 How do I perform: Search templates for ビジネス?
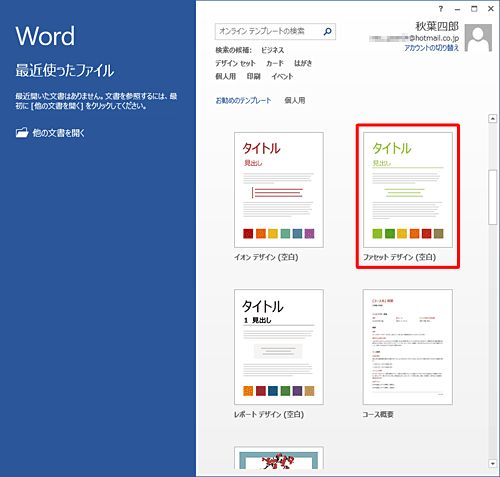272,50
